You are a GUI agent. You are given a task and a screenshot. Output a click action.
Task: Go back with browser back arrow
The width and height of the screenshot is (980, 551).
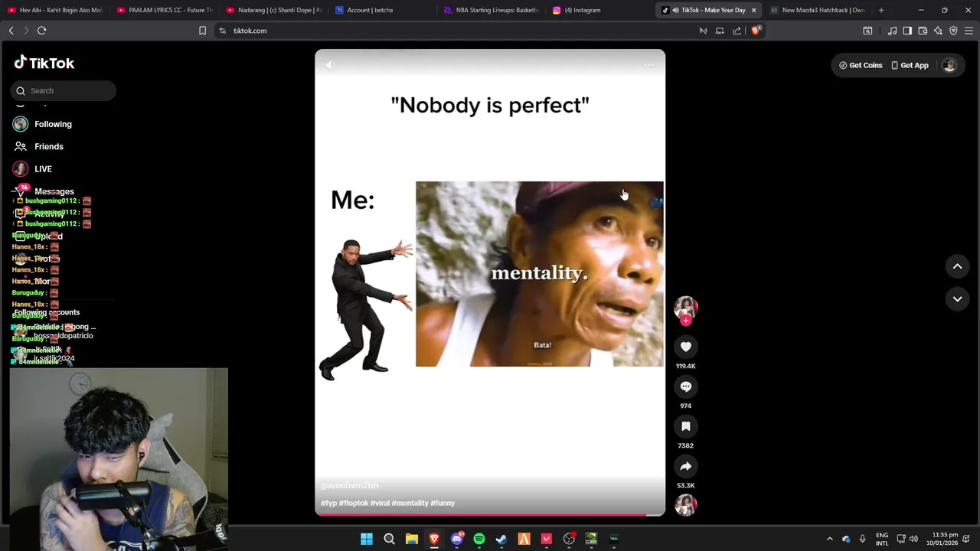[x=11, y=31]
